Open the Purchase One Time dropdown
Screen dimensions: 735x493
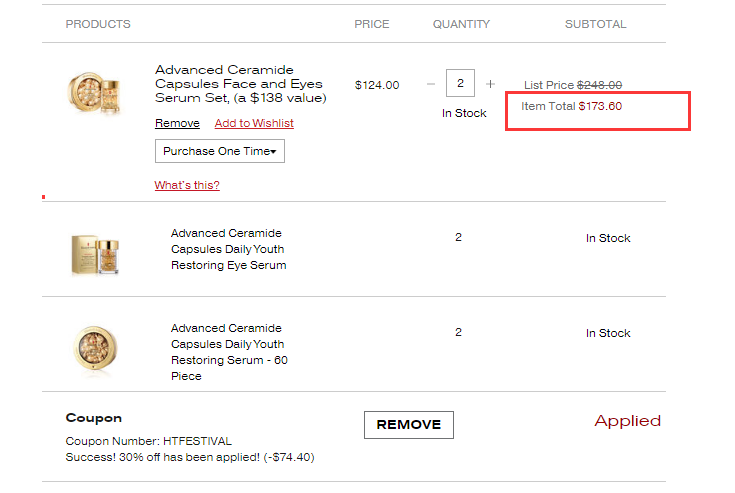pyautogui.click(x=220, y=151)
